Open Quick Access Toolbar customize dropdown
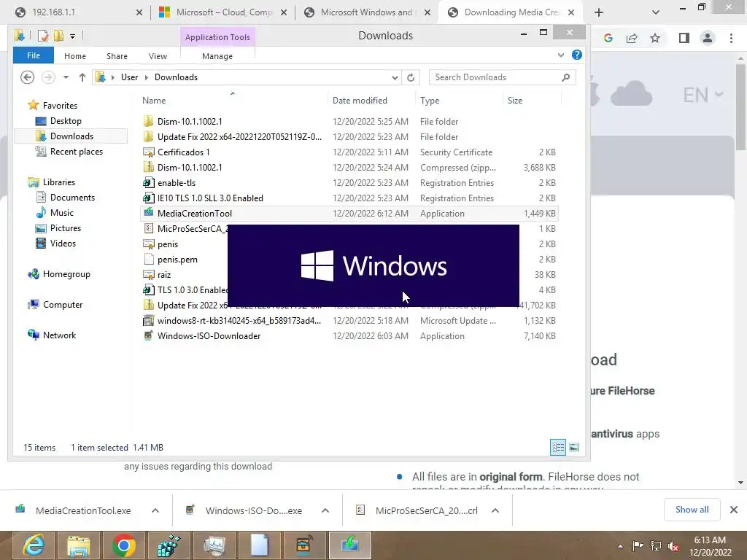This screenshot has height=560, width=747. pos(72,36)
